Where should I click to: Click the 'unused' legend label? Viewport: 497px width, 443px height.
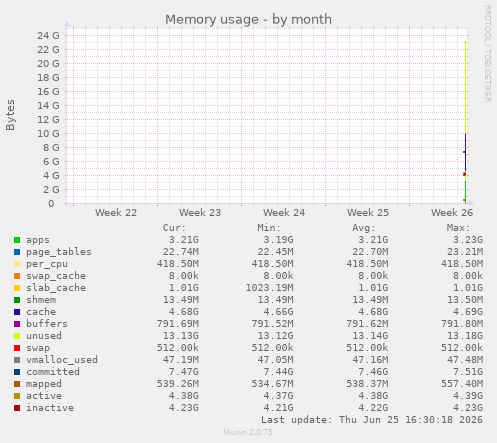point(44,336)
